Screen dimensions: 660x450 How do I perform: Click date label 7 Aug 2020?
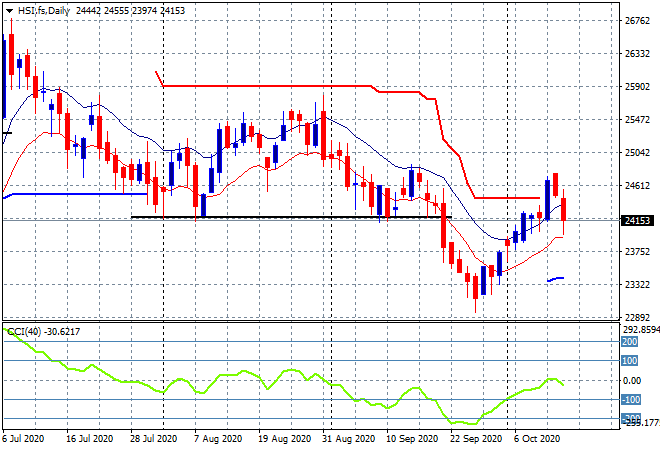[x=218, y=439]
